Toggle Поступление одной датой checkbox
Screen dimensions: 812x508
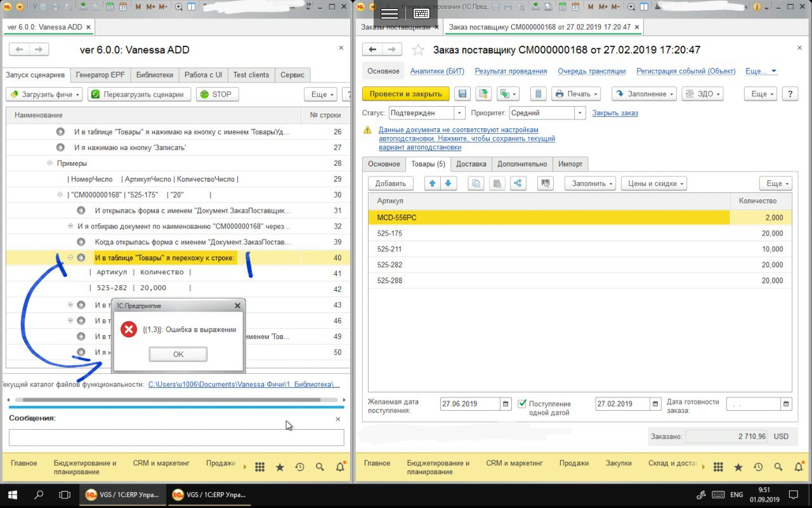tap(522, 404)
